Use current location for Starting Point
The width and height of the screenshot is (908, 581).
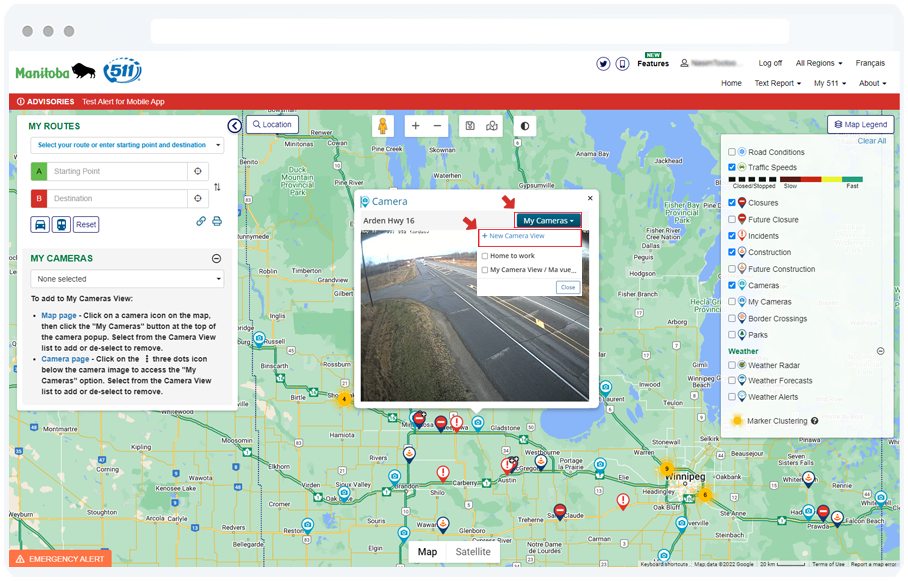[x=198, y=171]
